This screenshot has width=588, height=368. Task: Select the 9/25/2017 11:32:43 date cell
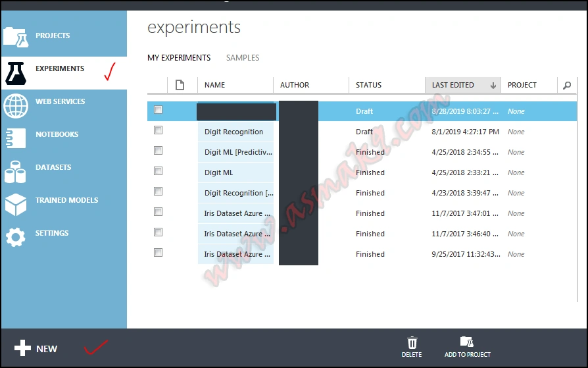coord(466,254)
